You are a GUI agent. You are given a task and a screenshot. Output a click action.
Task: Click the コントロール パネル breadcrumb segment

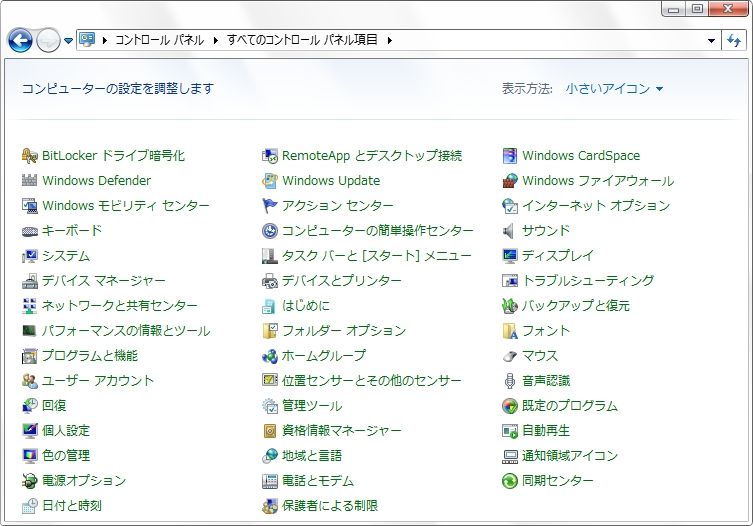[159, 40]
